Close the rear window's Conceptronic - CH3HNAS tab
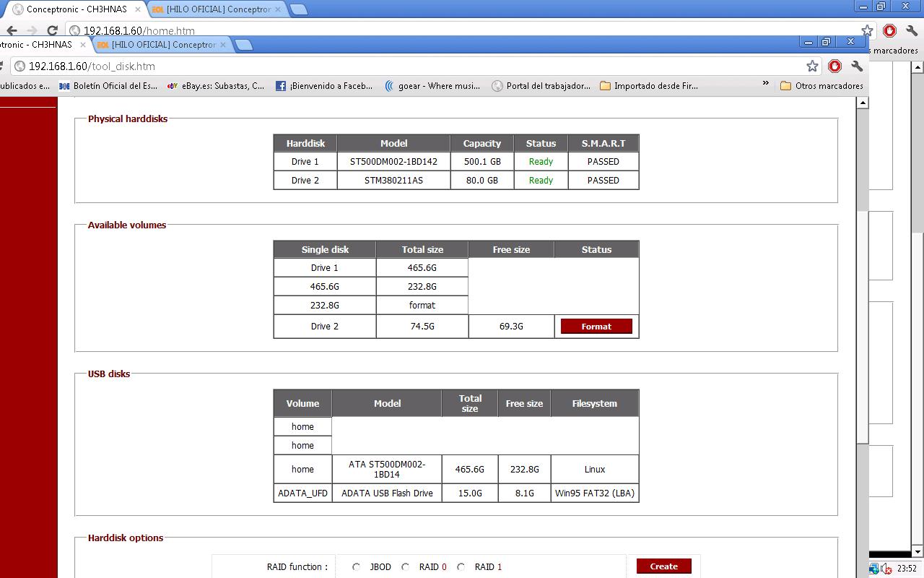The width and height of the screenshot is (924, 578). click(138, 9)
